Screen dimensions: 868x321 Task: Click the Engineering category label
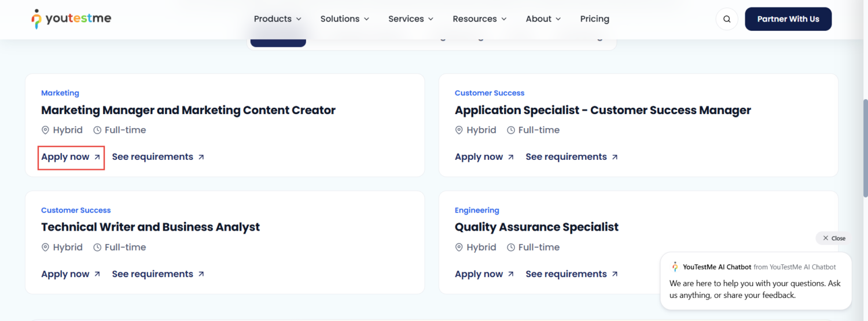pos(477,210)
